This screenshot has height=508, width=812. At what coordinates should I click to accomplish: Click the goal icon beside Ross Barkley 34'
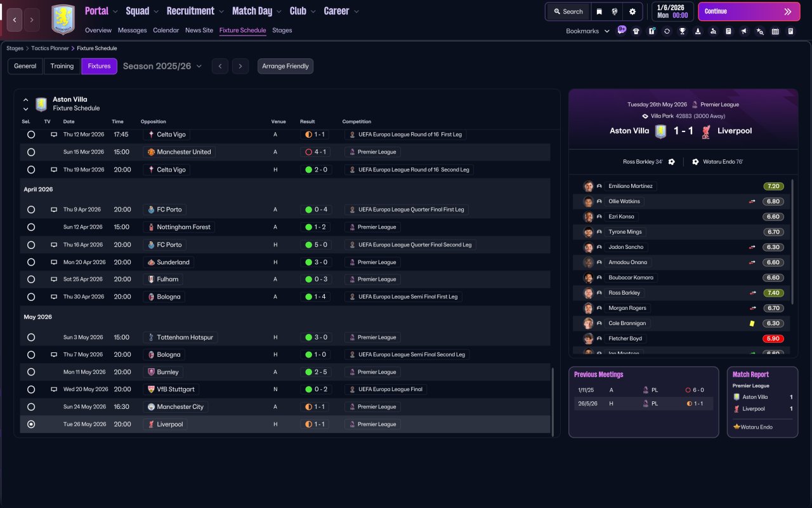672,162
